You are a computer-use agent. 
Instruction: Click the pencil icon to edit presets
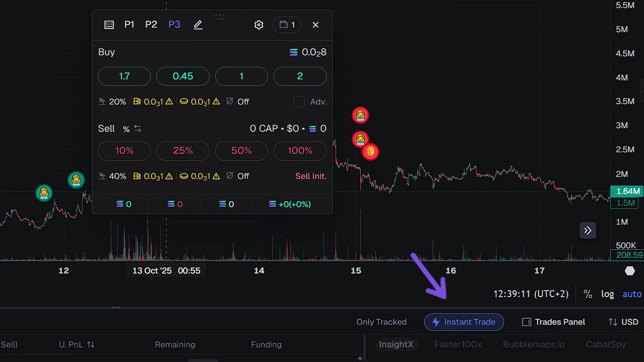[198, 25]
